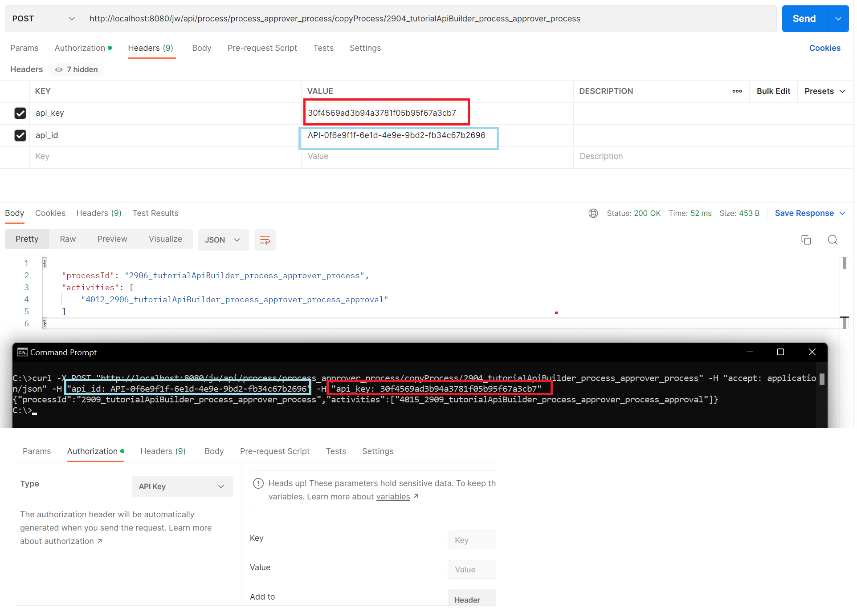Viewport: 857px width, 616px height.
Task: Click the info icon in Heads up notice
Action: [258, 483]
